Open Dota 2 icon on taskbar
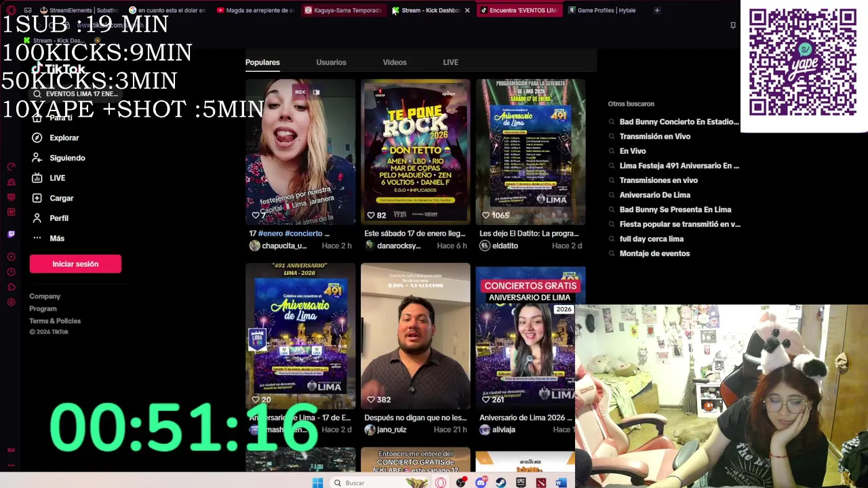 point(540,483)
